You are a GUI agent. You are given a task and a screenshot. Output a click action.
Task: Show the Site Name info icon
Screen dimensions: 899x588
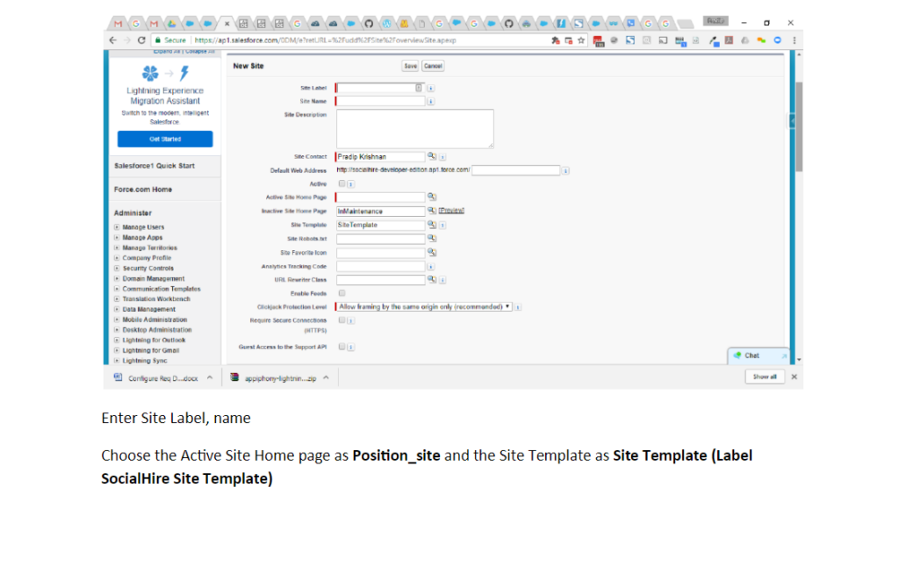430,102
